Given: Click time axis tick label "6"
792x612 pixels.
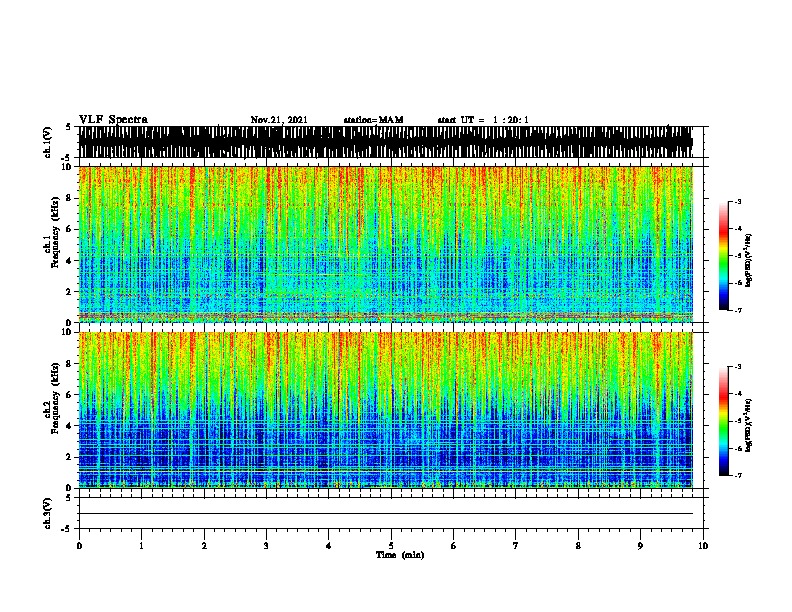Looking at the screenshot, I should click(453, 546).
